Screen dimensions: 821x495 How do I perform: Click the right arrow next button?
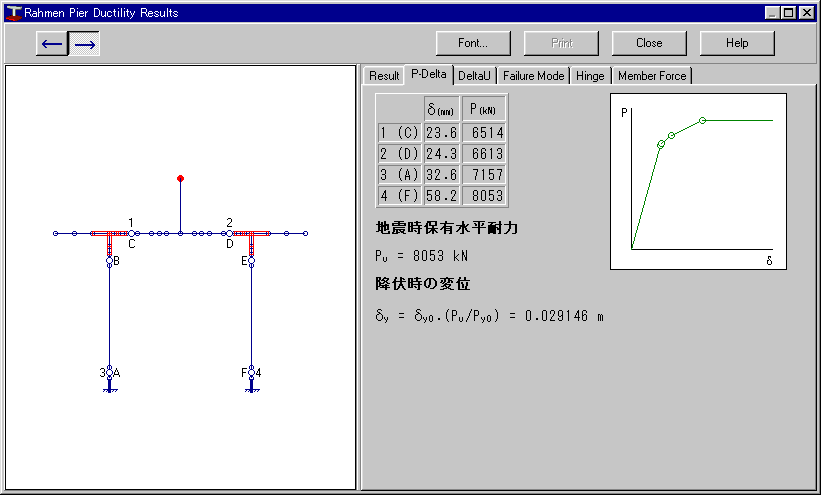(x=85, y=44)
